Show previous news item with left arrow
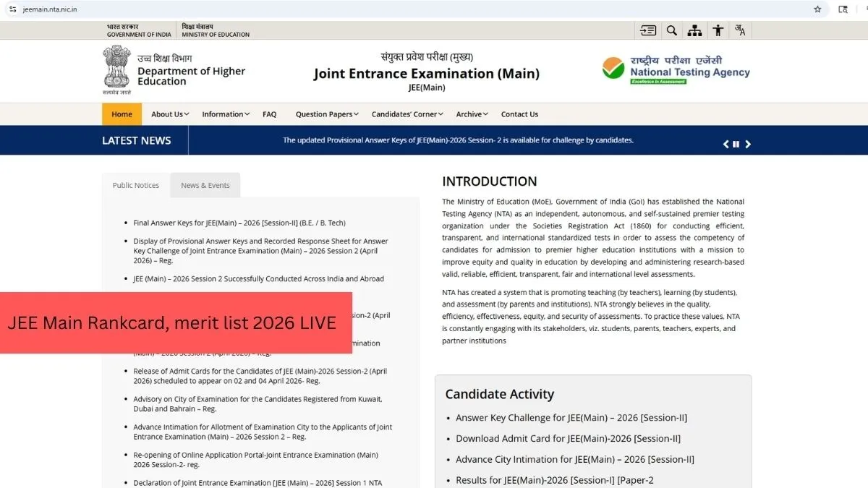The image size is (868, 488). point(726,144)
